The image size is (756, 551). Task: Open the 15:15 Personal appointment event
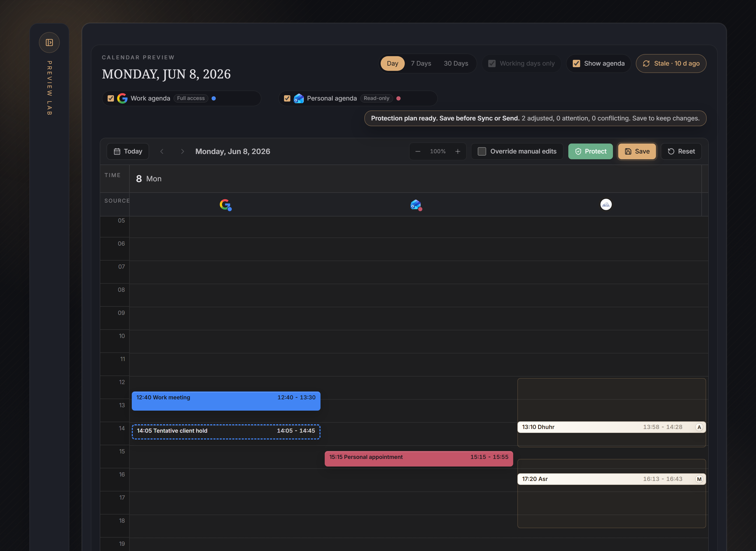point(419,459)
